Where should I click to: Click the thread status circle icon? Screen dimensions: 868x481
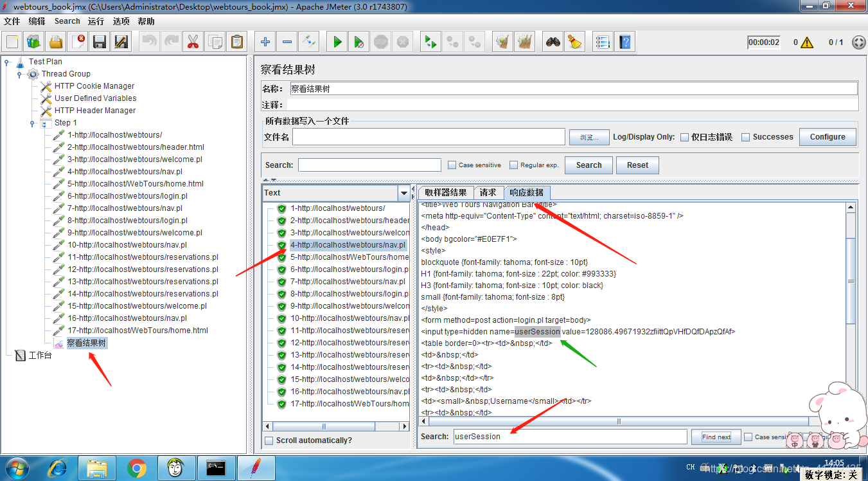(x=858, y=42)
